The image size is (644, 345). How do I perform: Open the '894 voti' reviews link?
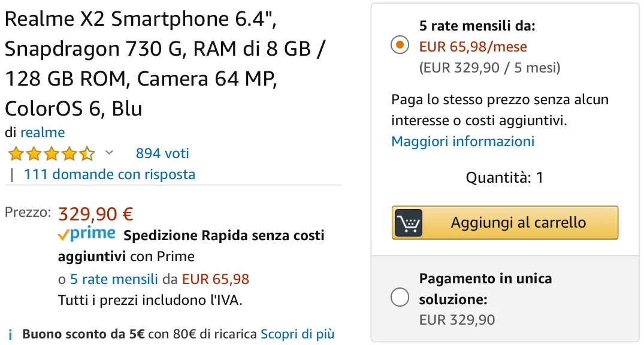tap(162, 153)
